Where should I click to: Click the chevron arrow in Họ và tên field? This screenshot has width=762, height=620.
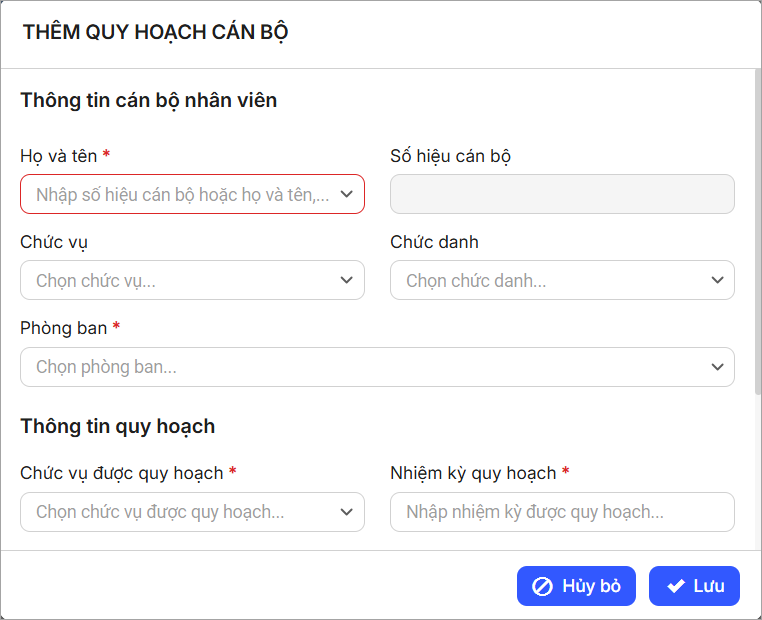[x=347, y=194]
